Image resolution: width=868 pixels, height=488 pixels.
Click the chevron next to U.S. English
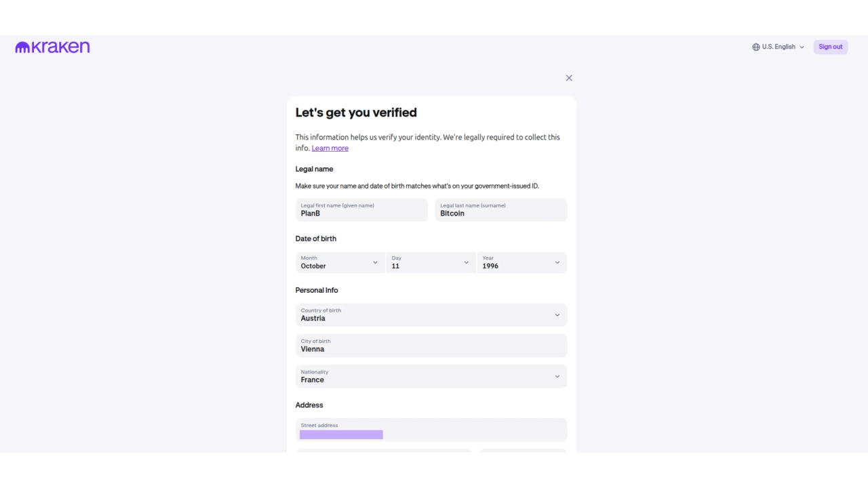(802, 47)
